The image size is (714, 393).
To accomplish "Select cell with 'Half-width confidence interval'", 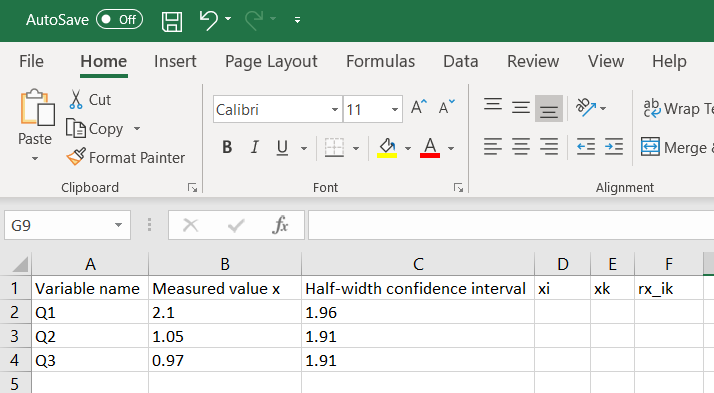I will tap(418, 288).
